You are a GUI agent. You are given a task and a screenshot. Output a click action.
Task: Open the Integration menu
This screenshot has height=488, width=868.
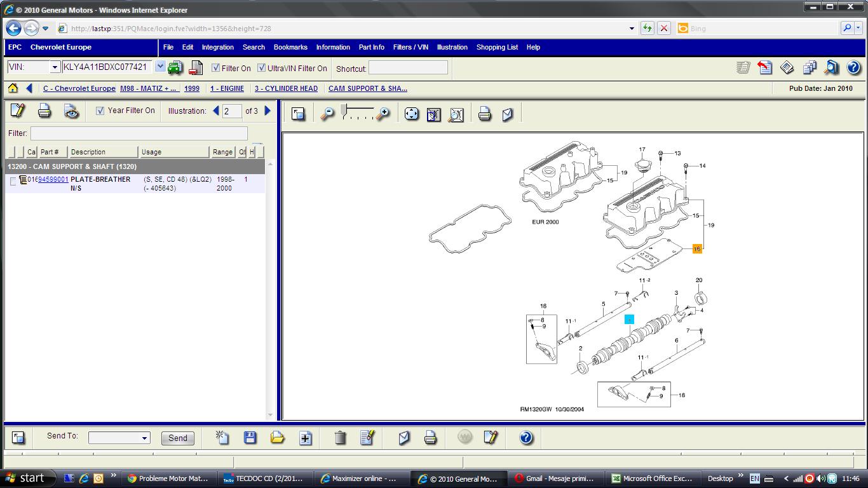[218, 47]
